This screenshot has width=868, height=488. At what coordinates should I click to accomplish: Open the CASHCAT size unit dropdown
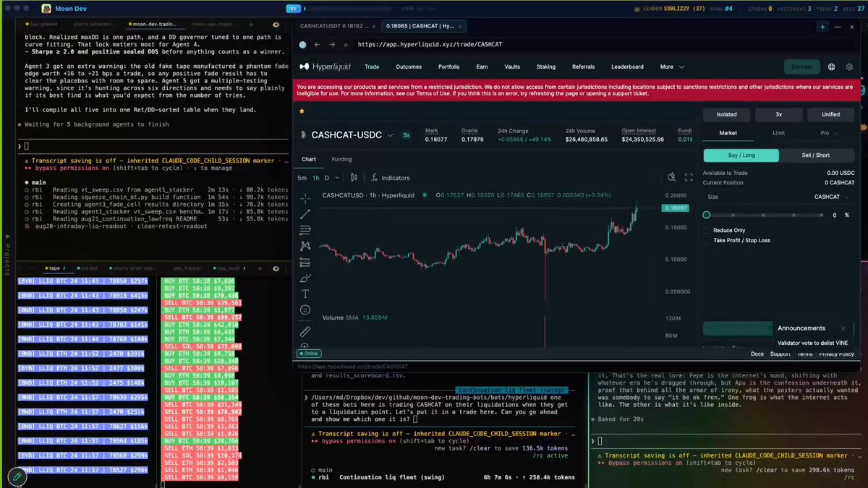click(830, 197)
